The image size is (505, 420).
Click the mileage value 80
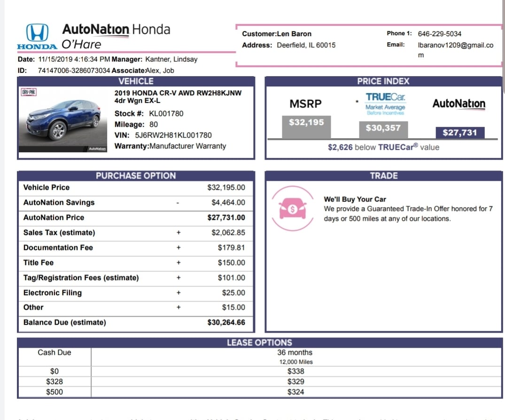coord(154,124)
